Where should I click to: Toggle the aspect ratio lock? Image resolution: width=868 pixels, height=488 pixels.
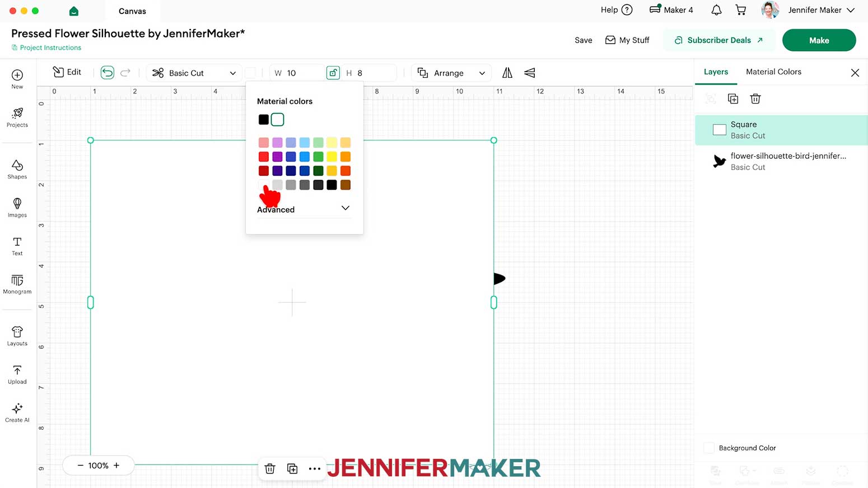point(333,73)
